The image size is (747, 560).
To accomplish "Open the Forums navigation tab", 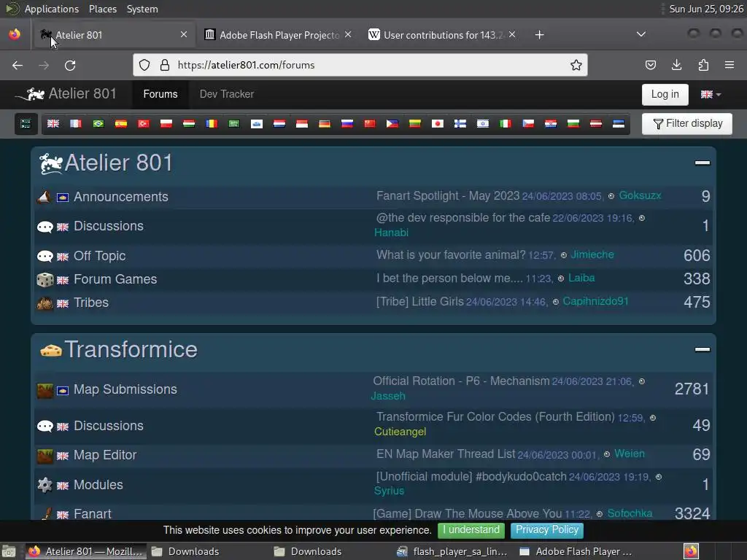I will pyautogui.click(x=160, y=94).
